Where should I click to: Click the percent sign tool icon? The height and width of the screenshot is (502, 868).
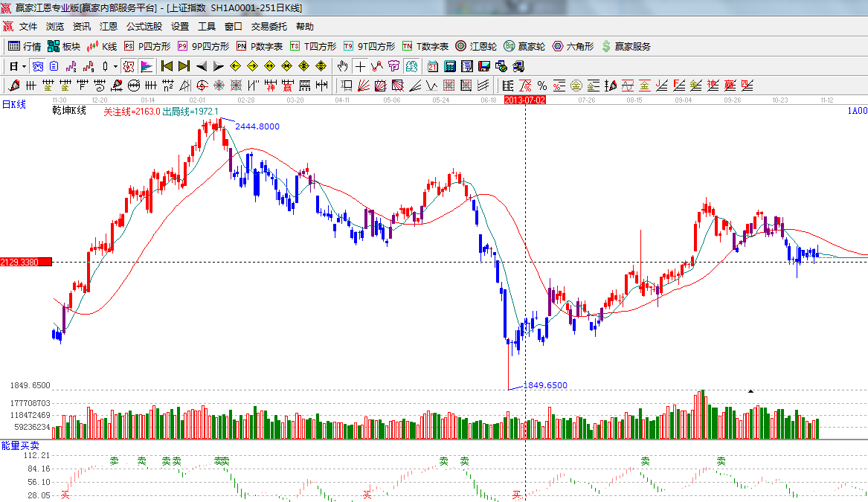pyautogui.click(x=542, y=86)
